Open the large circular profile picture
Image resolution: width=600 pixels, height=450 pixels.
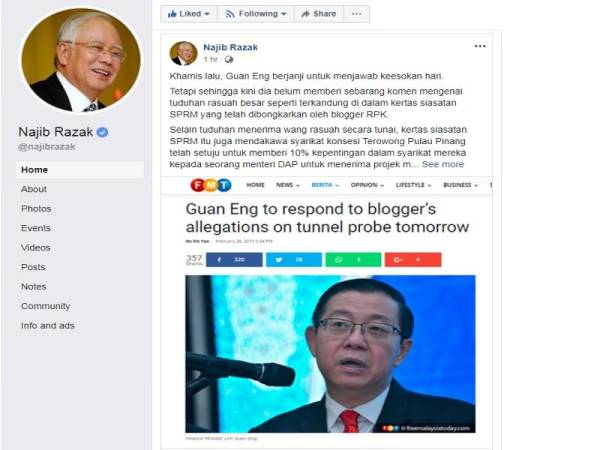click(x=81, y=60)
